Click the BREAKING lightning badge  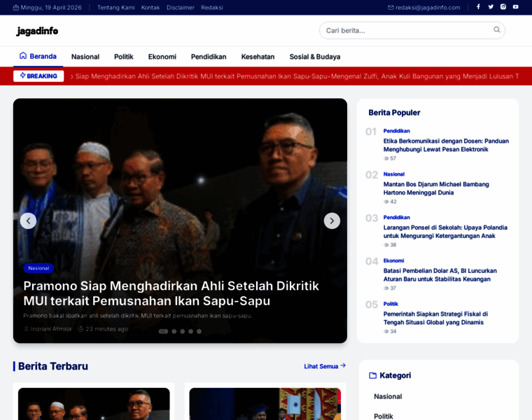coord(38,76)
